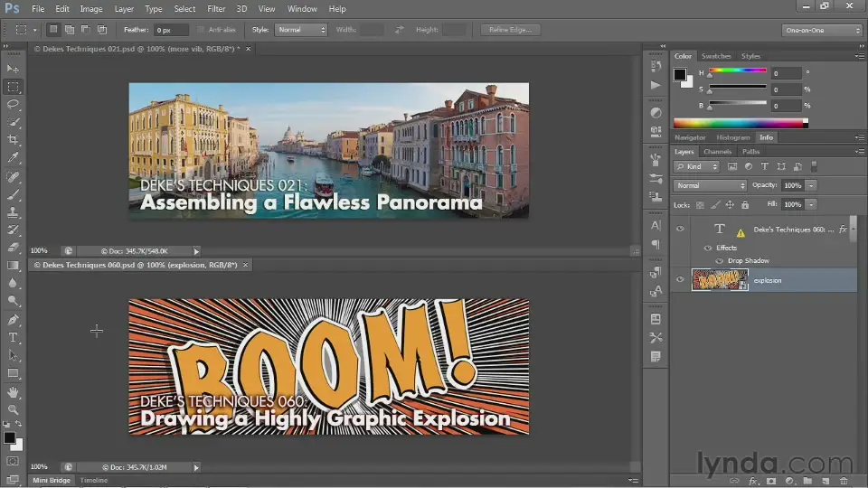This screenshot has height=488, width=868.
Task: Select the History Brush tool
Action: click(x=13, y=230)
